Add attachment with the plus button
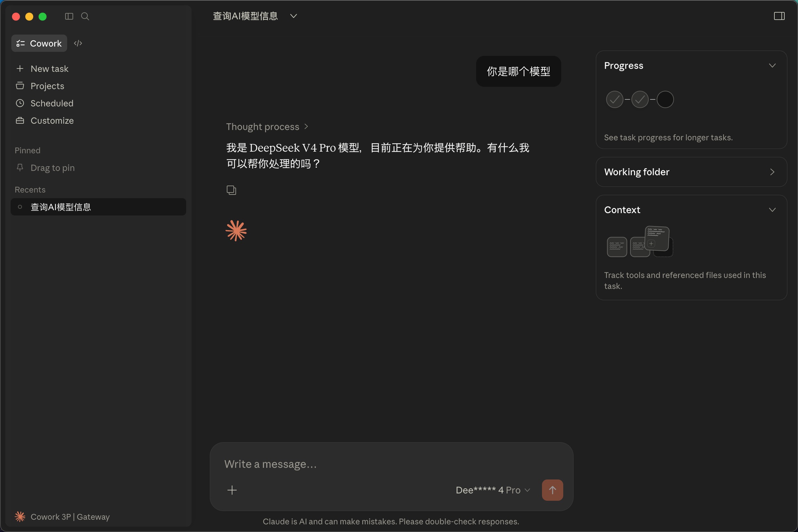The width and height of the screenshot is (798, 532). (x=232, y=490)
